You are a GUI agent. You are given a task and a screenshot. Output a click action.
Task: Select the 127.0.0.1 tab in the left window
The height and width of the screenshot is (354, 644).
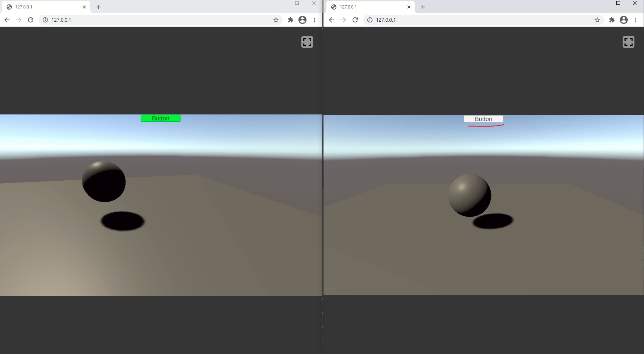click(41, 7)
